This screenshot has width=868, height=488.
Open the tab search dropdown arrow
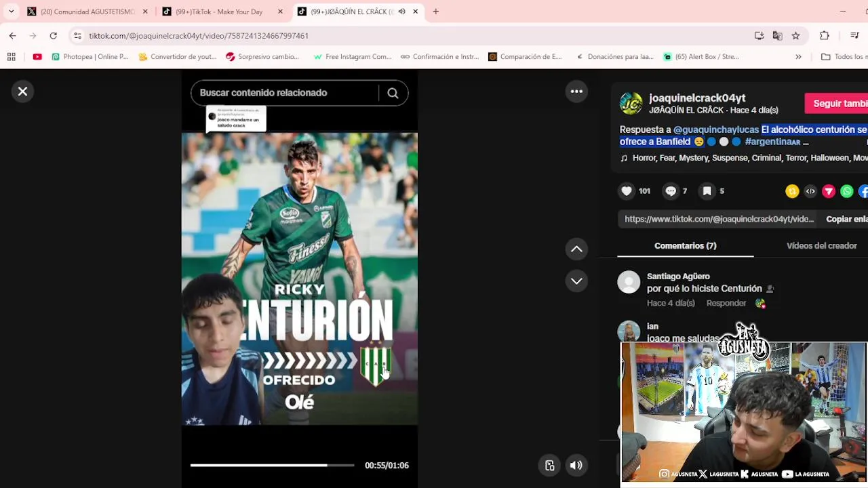point(11,12)
